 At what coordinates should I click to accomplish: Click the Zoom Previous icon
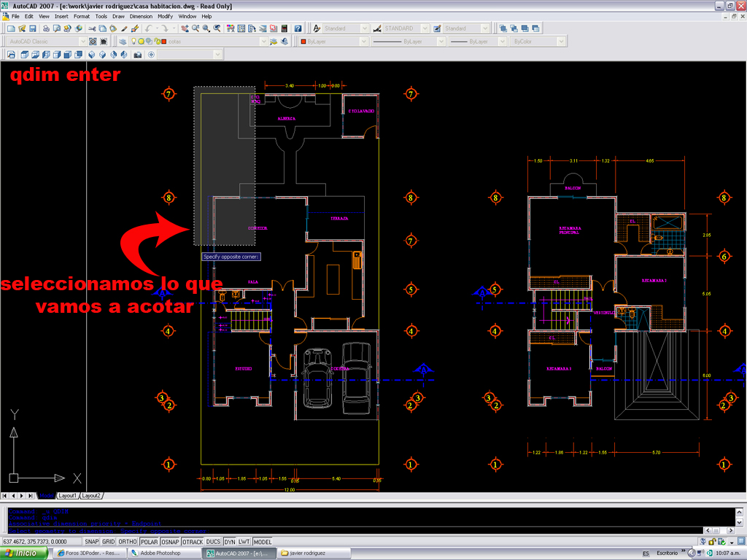tap(217, 28)
